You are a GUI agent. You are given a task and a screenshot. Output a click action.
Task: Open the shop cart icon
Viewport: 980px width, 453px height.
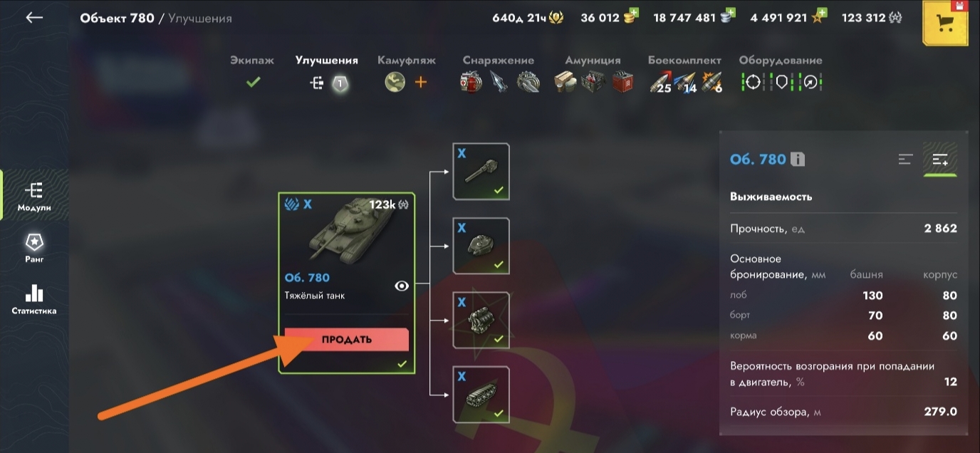(946, 24)
